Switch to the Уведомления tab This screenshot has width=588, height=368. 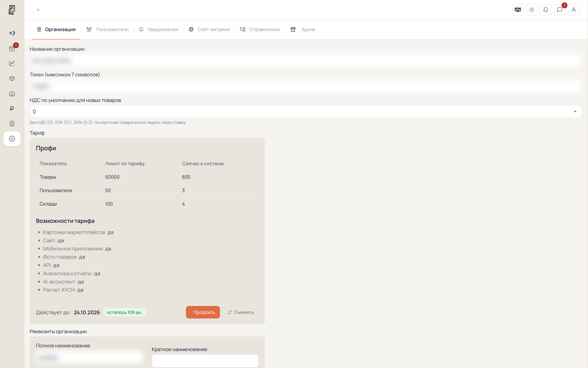point(159,29)
